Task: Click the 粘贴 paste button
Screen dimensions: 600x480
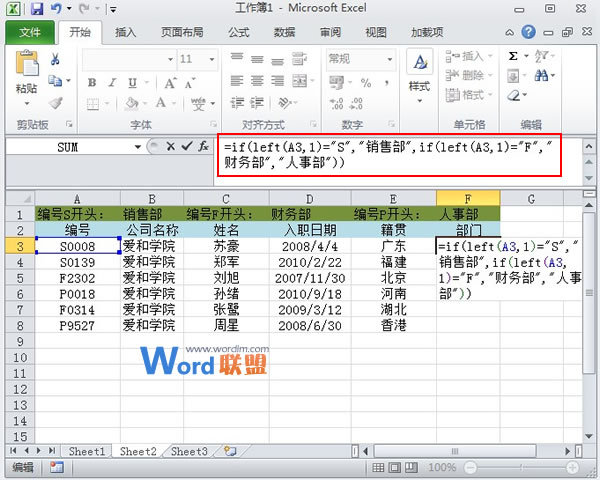Action: click(x=27, y=75)
